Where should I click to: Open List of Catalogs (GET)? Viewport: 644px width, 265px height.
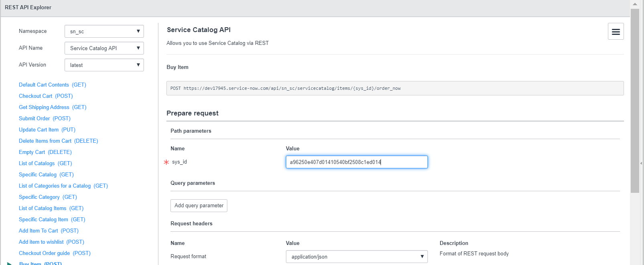(x=45, y=163)
